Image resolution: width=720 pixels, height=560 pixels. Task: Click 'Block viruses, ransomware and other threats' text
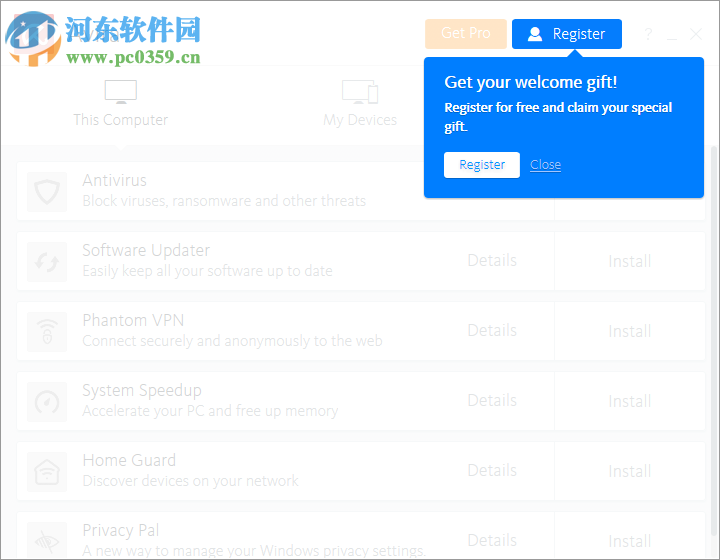coord(224,201)
